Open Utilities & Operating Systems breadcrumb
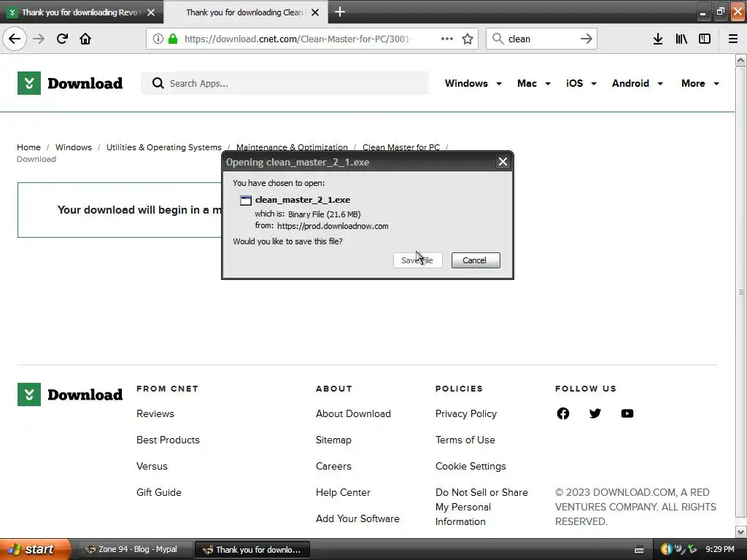Image resolution: width=747 pixels, height=560 pixels. click(x=164, y=147)
